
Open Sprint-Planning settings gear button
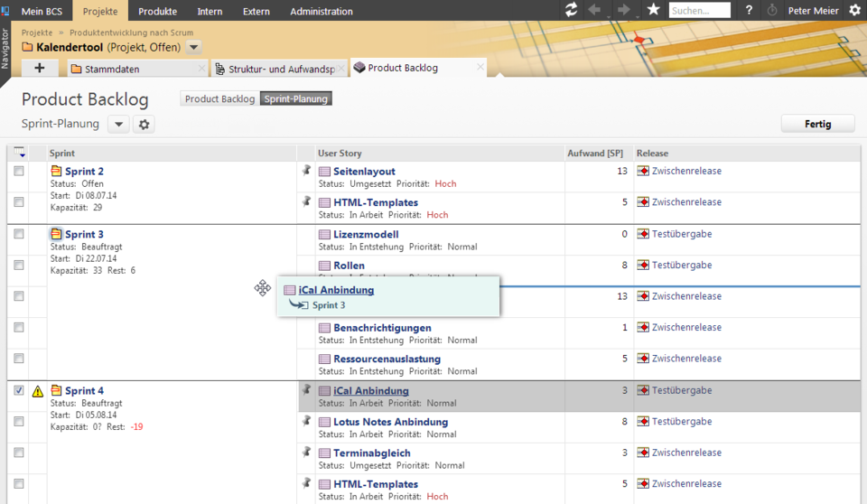(144, 125)
